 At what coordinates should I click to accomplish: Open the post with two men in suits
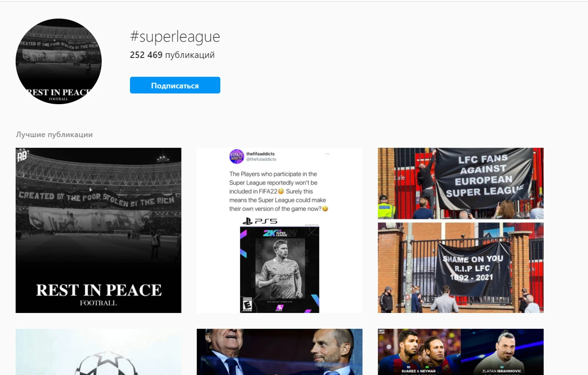tap(280, 352)
